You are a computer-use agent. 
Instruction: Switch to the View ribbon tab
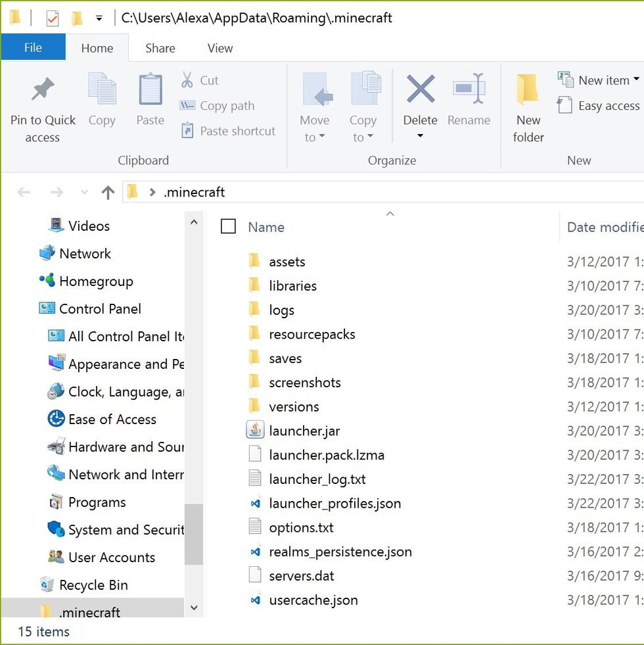[219, 48]
